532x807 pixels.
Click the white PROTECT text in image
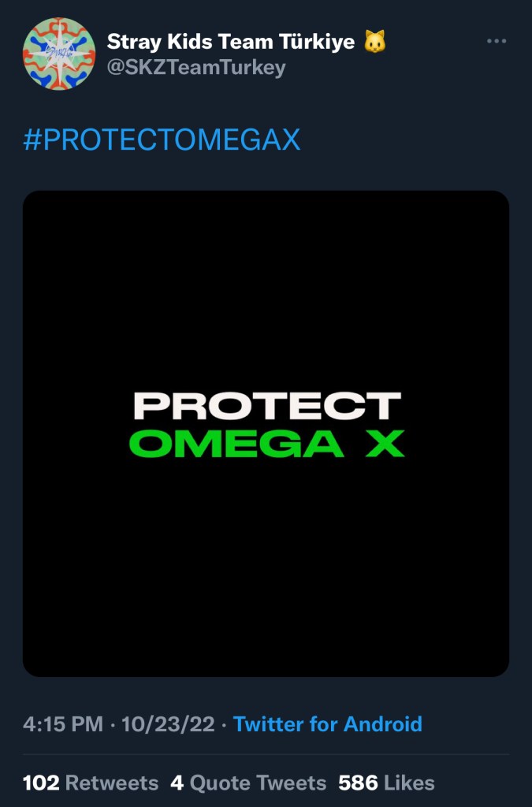pyautogui.click(x=267, y=406)
